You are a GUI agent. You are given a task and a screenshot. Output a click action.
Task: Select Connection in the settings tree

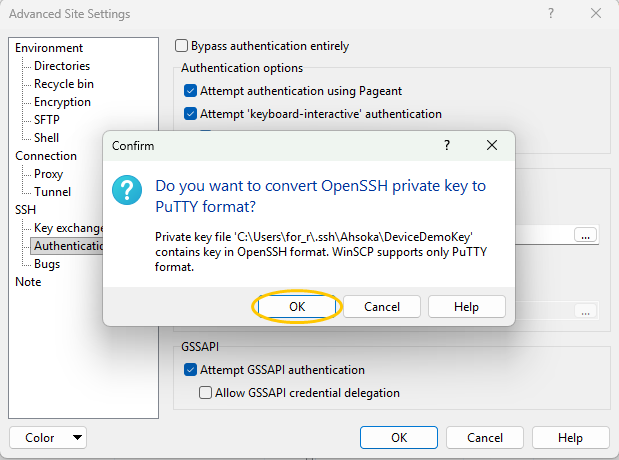[46, 156]
